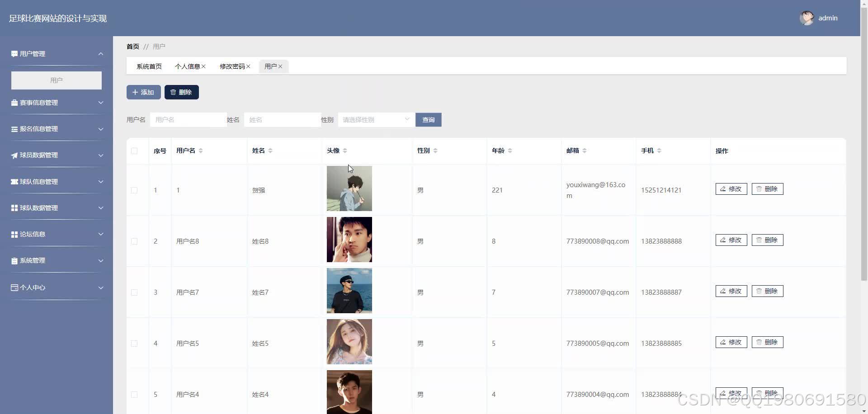Viewport: 868px width, 414px height.
Task: Expand the 报名信息管理 chevron
Action: (x=101, y=129)
